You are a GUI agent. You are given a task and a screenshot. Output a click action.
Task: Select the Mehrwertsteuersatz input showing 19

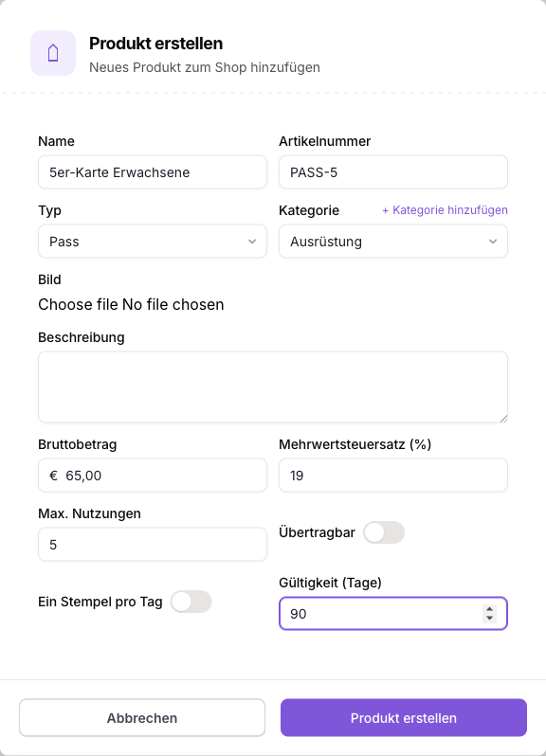point(393,476)
